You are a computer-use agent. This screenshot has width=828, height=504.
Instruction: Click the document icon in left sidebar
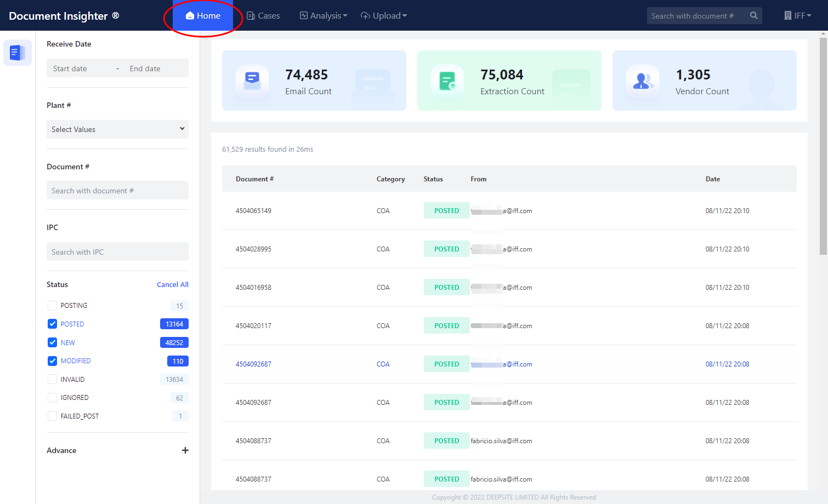(x=17, y=53)
